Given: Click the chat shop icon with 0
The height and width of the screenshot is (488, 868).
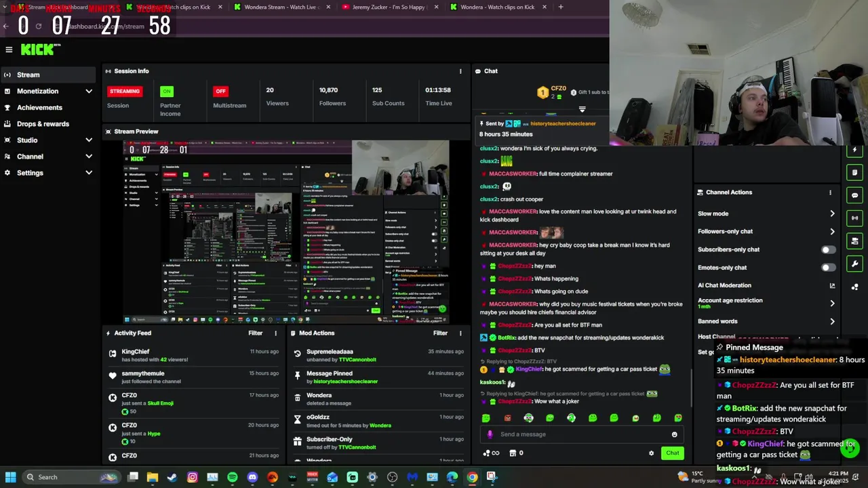Looking at the screenshot, I should click(516, 453).
